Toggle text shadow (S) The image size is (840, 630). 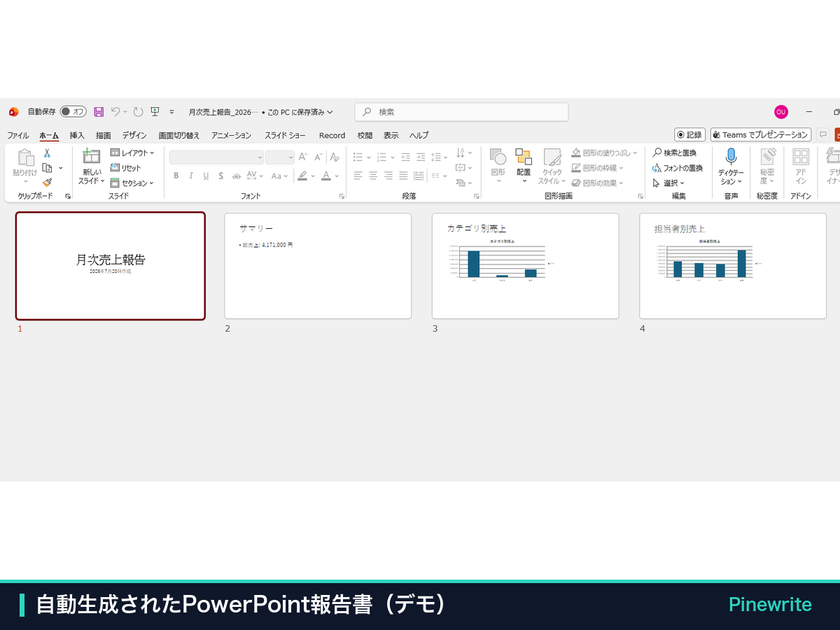click(220, 176)
